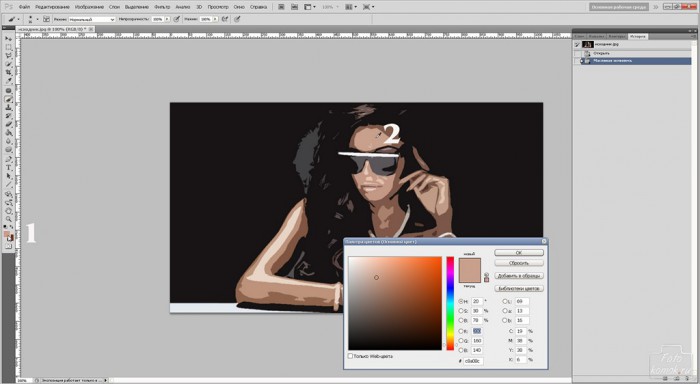Open the 'Фильтр' menu

pos(162,7)
